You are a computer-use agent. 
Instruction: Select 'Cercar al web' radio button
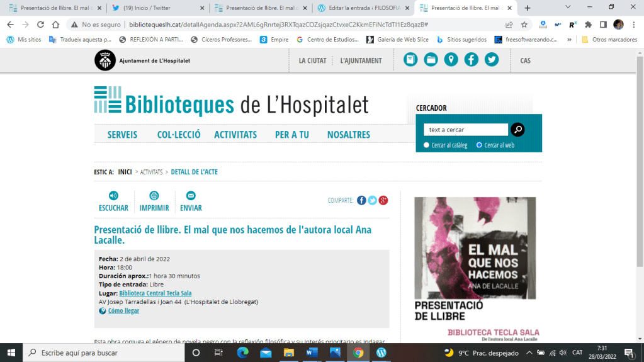479,145
